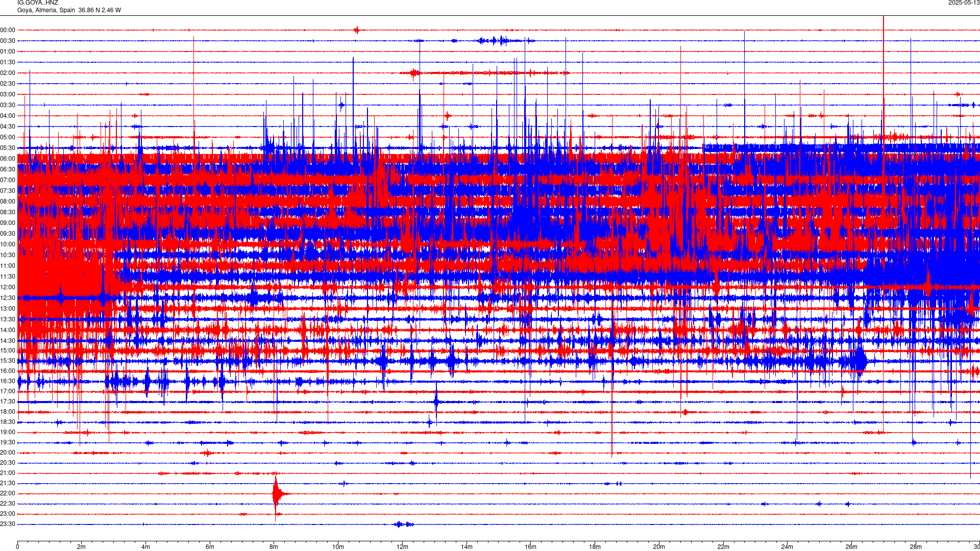Click the 4m axis tick label
Viewport: 980px width, 551px height.
[x=145, y=547]
